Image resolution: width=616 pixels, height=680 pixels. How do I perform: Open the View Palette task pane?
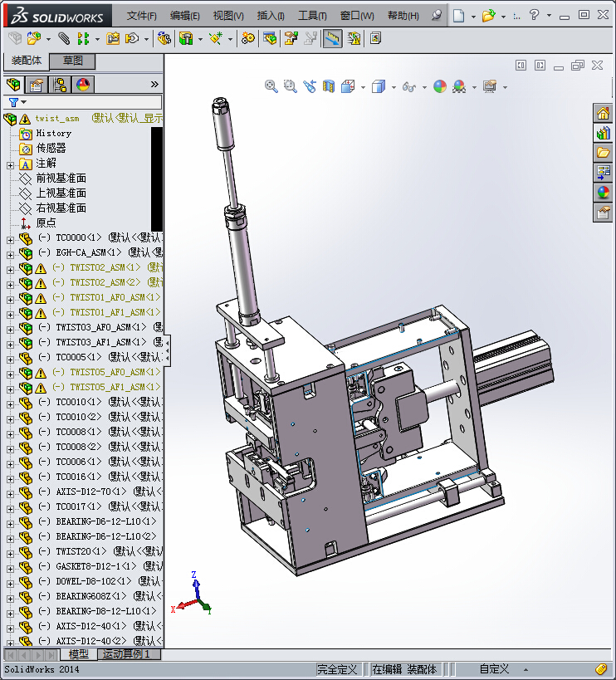click(x=603, y=173)
